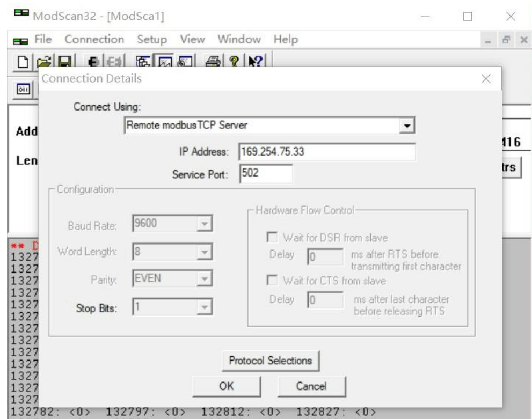Screen dimensions: 532x419
Task: Expand the Stop Bits combo box
Action: [x=204, y=307]
